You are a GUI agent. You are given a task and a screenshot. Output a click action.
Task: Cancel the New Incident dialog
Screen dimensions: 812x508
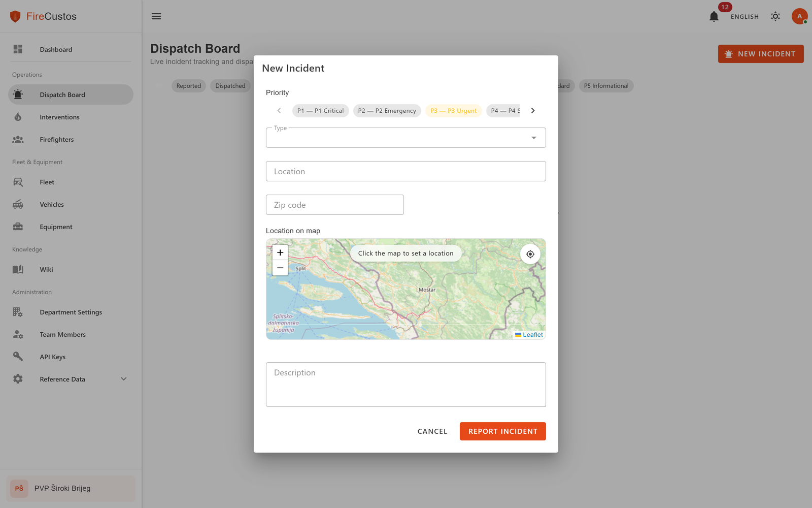pyautogui.click(x=432, y=431)
